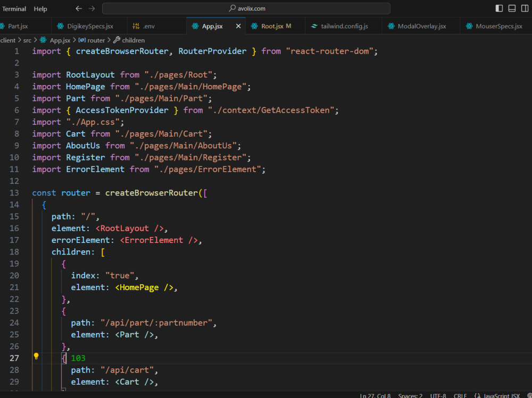
Task: Switch to the Part.jsx tab
Action: 18,26
